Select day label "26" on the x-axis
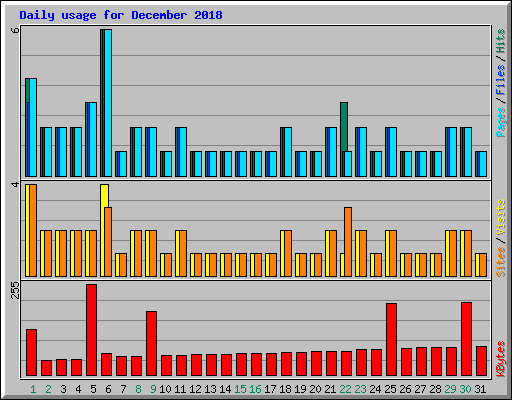The width and height of the screenshot is (512, 400). (x=405, y=389)
